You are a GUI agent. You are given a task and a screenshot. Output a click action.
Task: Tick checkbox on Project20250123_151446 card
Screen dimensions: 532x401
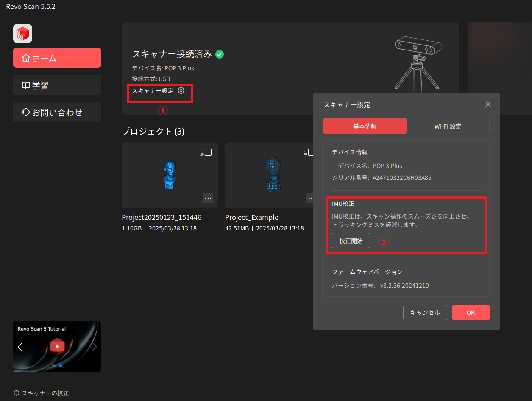coord(208,152)
